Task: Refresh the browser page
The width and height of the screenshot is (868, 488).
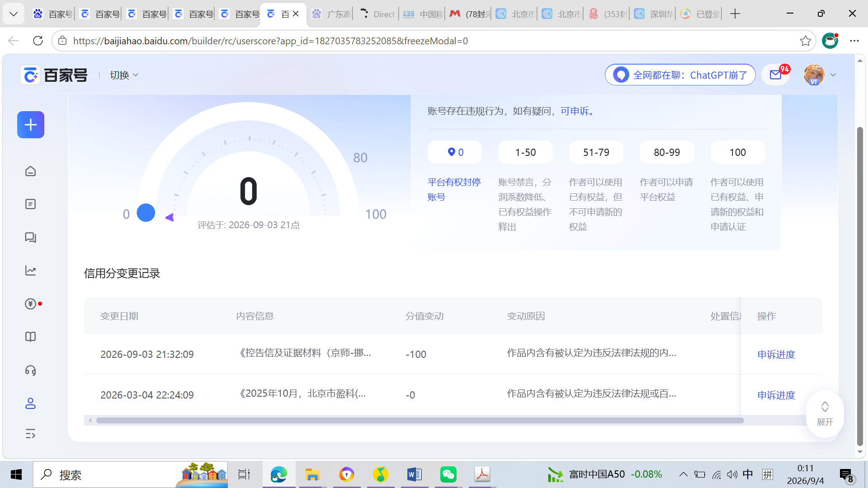Action: (38, 41)
